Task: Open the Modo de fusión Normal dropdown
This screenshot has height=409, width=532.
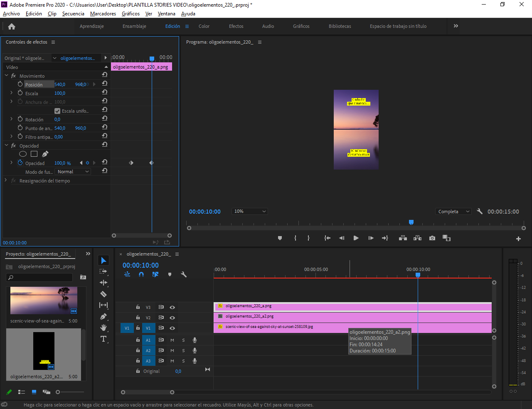Action: click(73, 172)
